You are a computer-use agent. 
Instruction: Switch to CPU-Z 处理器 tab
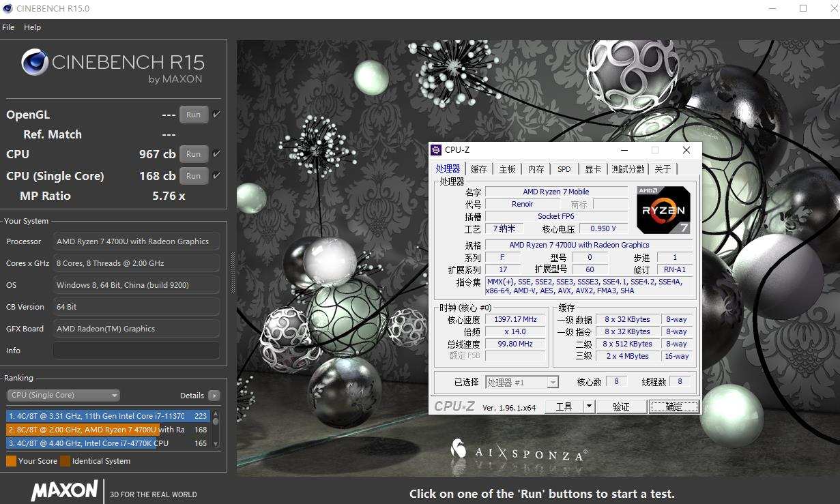pos(448,169)
